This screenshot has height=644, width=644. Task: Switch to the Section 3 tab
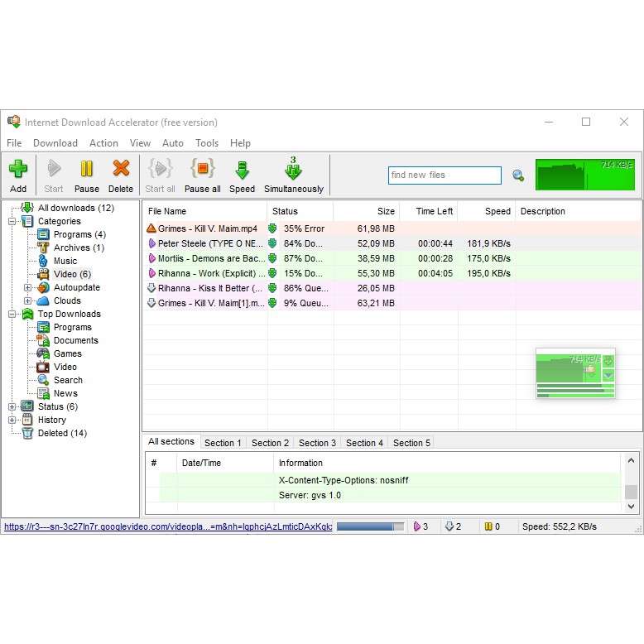pyautogui.click(x=317, y=443)
